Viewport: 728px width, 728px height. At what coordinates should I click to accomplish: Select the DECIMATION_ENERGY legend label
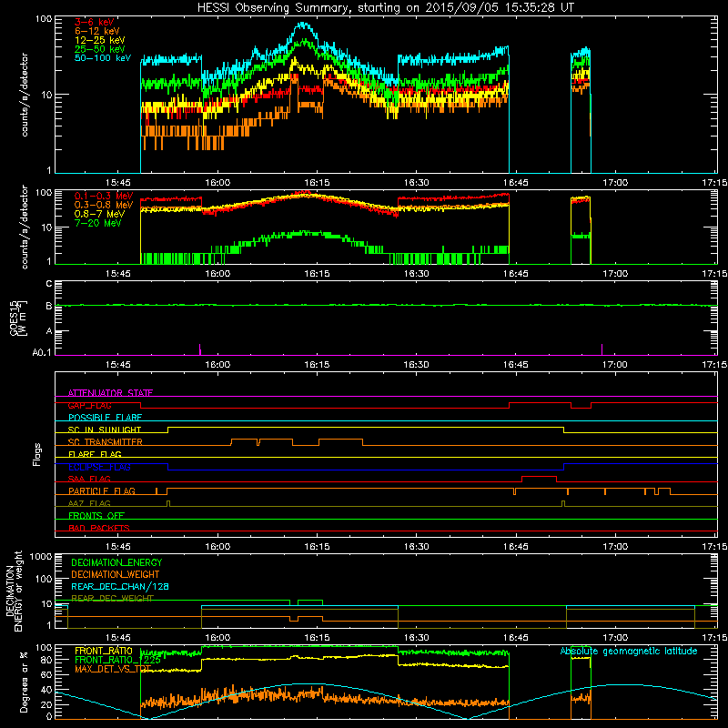click(x=116, y=562)
